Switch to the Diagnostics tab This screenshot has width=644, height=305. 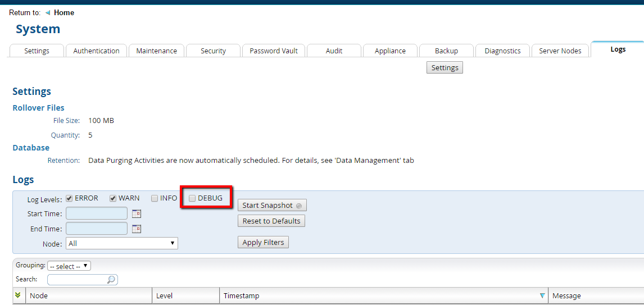pos(502,51)
